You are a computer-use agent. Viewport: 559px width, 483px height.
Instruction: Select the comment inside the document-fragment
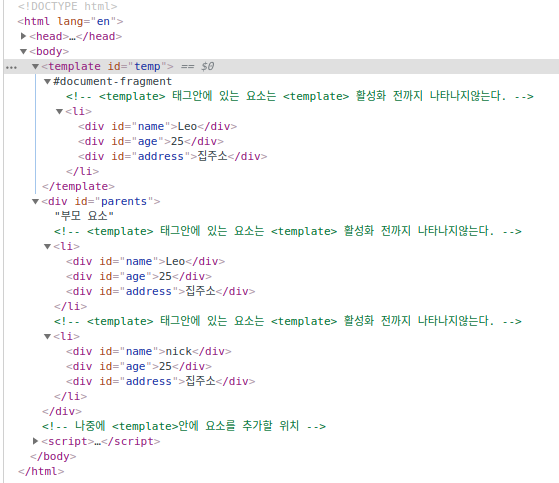[x=299, y=96]
